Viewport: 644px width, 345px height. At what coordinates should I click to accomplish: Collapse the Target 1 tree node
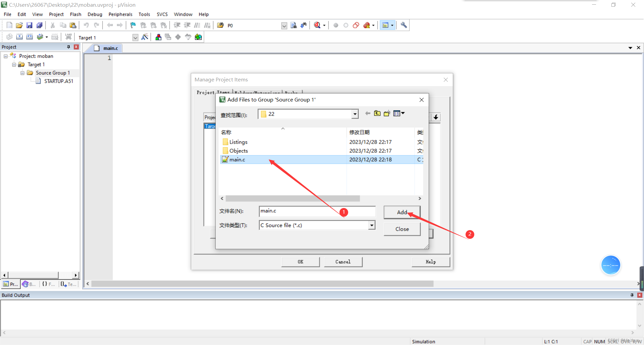[x=14, y=65]
